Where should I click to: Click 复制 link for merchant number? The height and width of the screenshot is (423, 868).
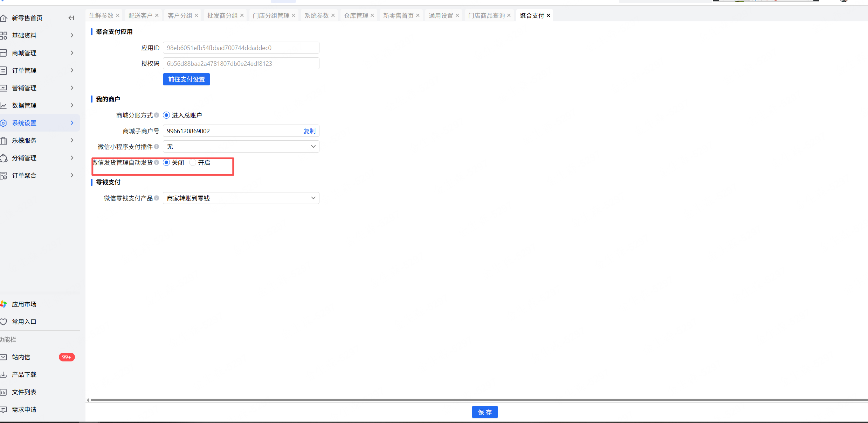click(x=309, y=131)
